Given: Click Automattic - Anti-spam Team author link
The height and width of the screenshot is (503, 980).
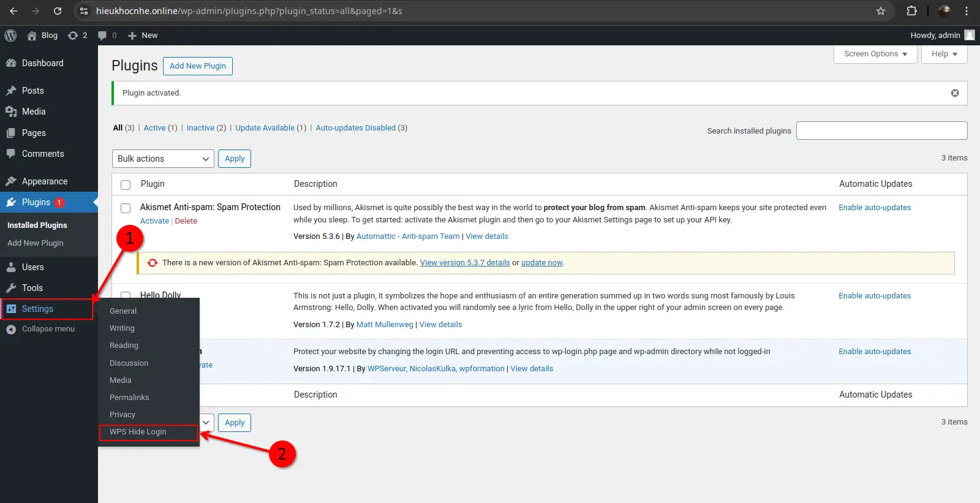Looking at the screenshot, I should (x=408, y=236).
